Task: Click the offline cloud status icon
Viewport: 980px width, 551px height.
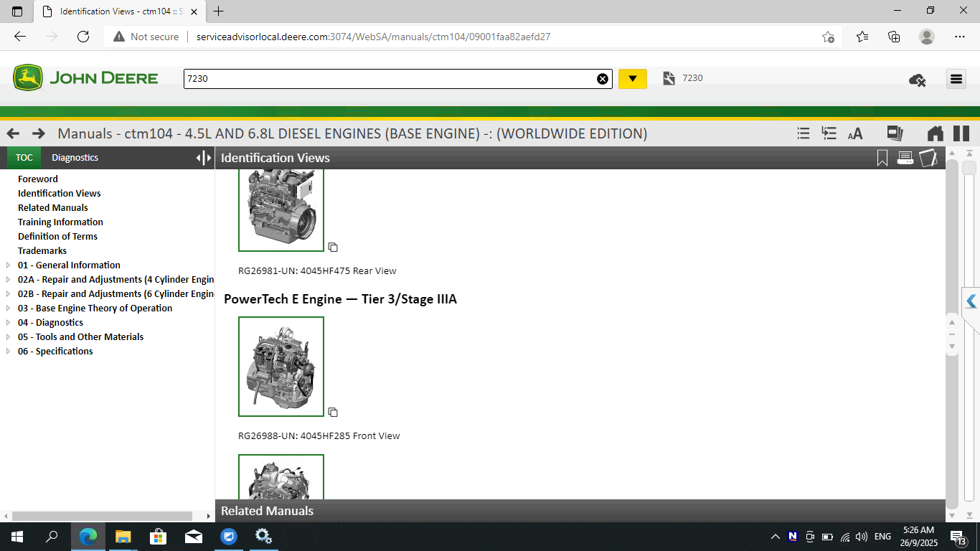Action: [x=916, y=80]
